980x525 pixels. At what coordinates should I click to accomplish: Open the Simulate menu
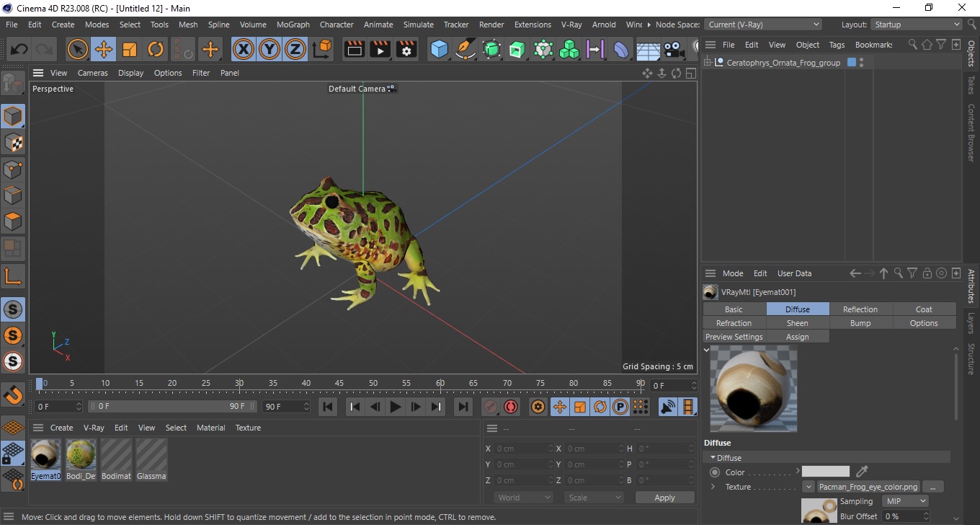tap(418, 25)
